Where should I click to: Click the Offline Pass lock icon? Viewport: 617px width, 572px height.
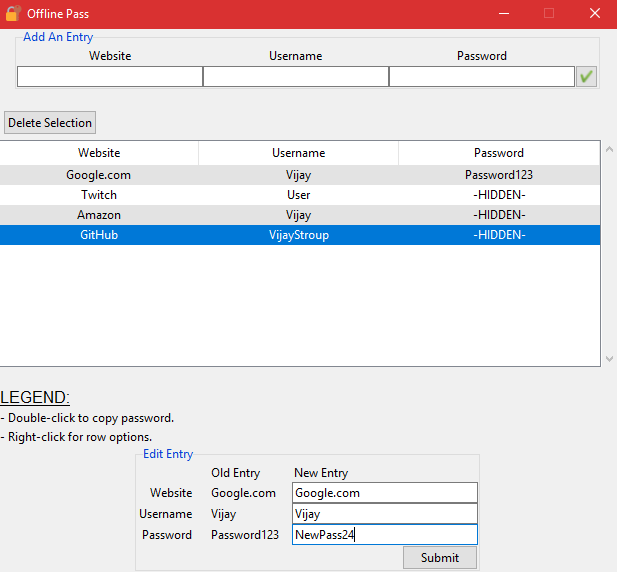(13, 13)
